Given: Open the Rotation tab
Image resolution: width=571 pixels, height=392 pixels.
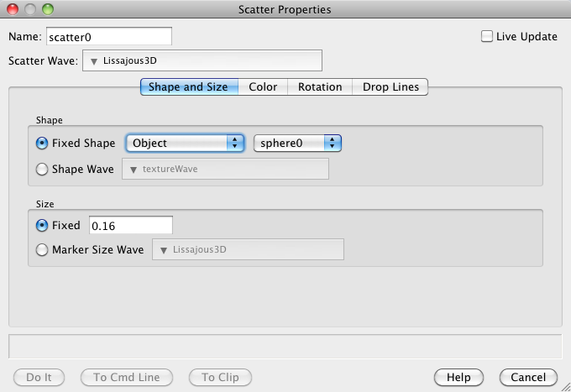Looking at the screenshot, I should [x=319, y=86].
